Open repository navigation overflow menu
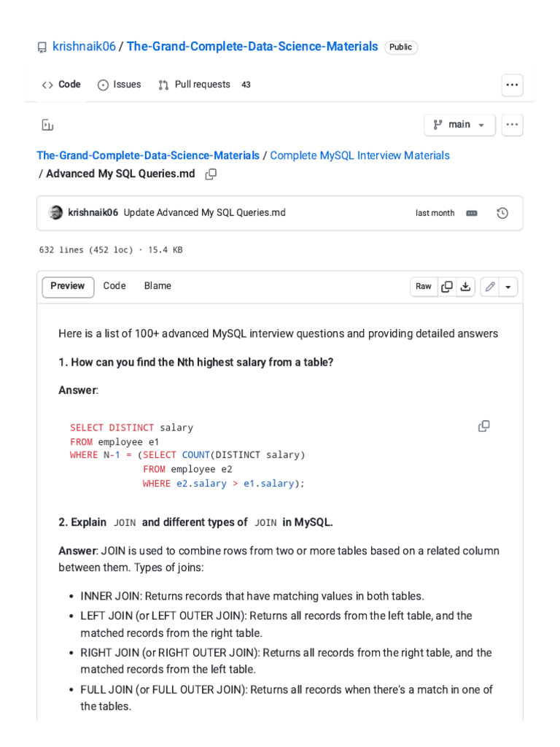 click(513, 85)
